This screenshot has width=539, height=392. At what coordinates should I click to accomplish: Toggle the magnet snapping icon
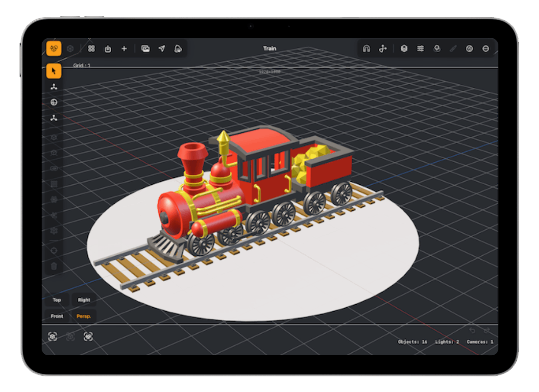(366, 49)
